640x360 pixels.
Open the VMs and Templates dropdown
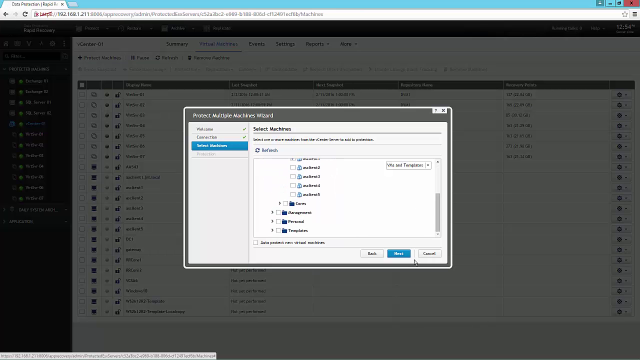click(x=409, y=165)
